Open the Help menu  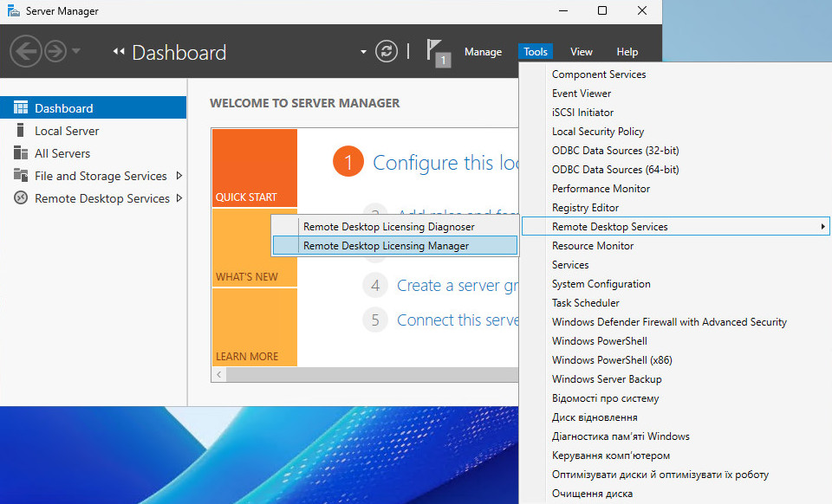pos(627,52)
